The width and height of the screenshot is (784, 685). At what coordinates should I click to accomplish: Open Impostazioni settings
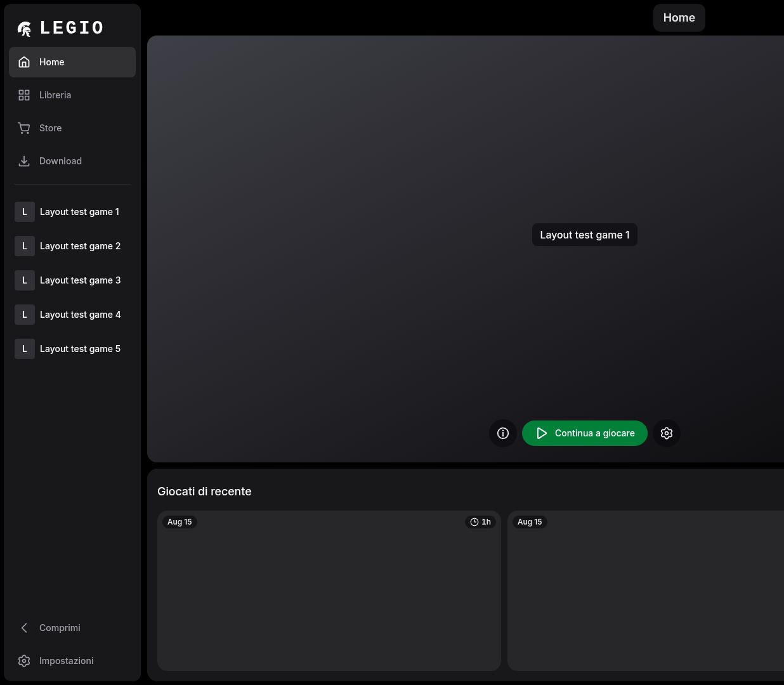click(x=72, y=661)
